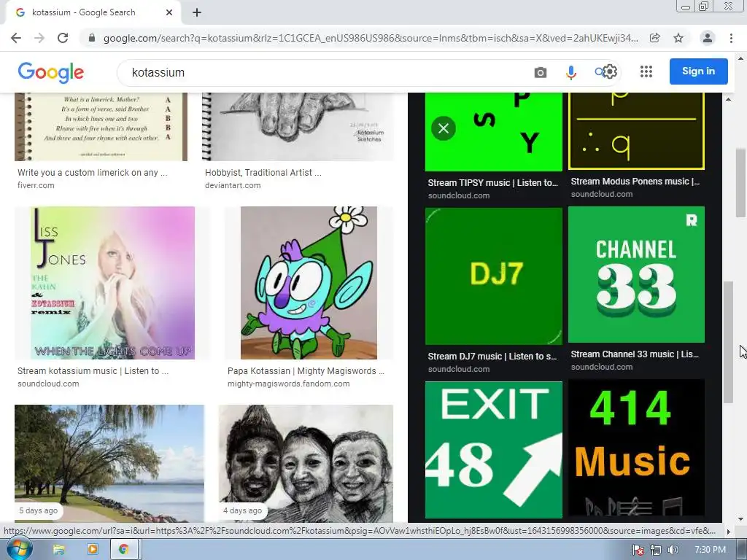This screenshot has width=747, height=560.
Task: Click the Sign in button
Action: point(698,71)
